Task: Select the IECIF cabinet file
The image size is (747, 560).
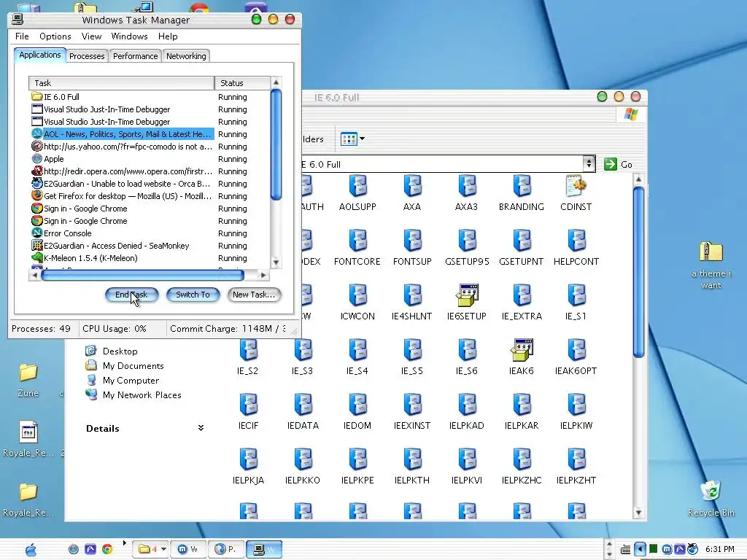Action: (x=248, y=413)
